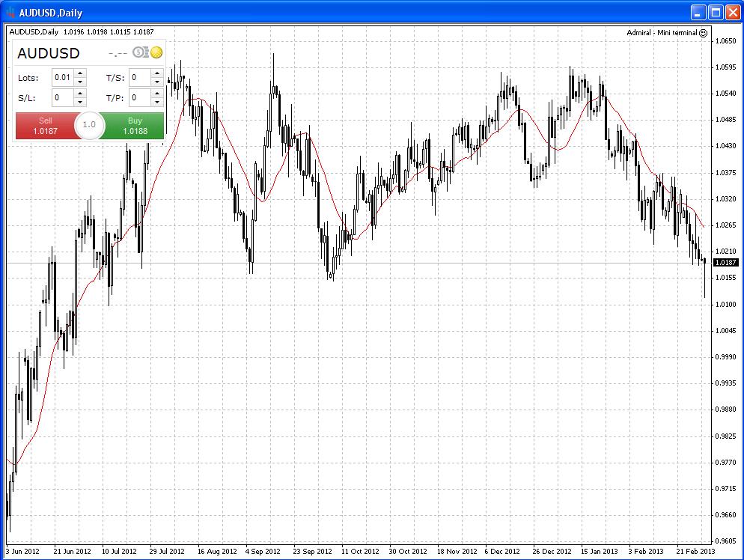Click the 18 Nov 2012 date label
744x560 pixels.
[457, 552]
